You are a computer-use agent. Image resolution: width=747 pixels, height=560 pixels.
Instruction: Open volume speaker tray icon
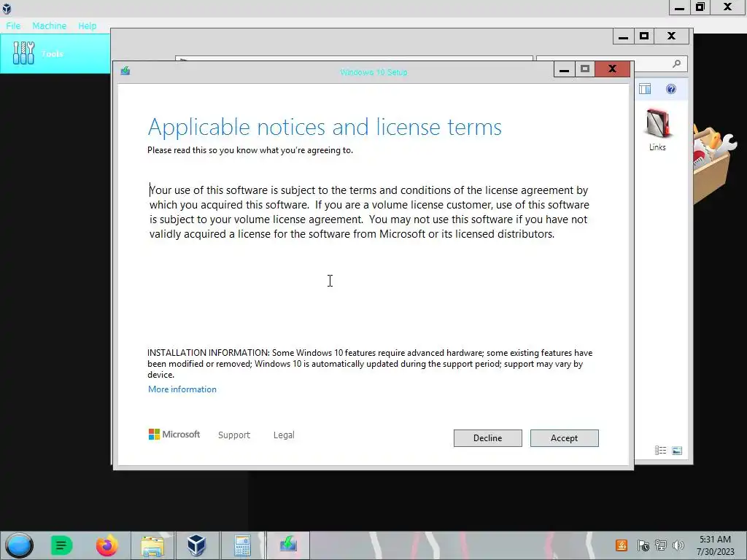point(678,545)
